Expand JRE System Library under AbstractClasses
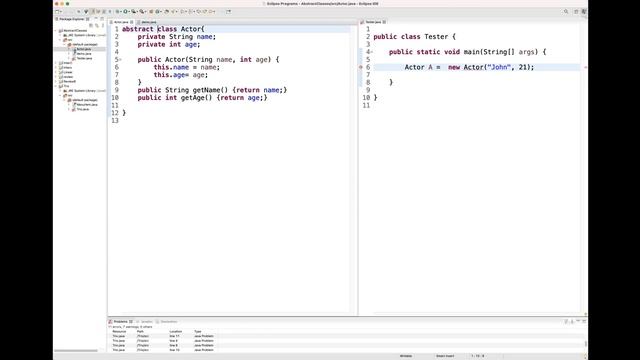640x360 pixels. (60, 35)
